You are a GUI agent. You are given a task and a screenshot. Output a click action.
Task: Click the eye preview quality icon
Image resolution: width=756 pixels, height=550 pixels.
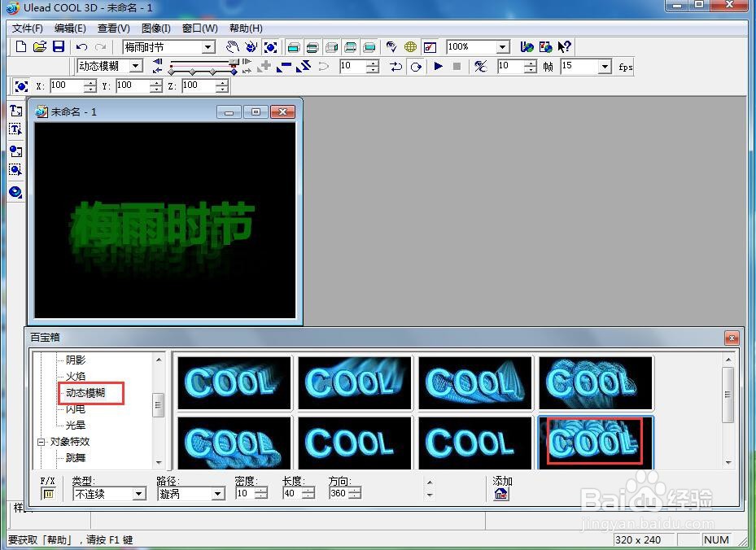coord(391,46)
